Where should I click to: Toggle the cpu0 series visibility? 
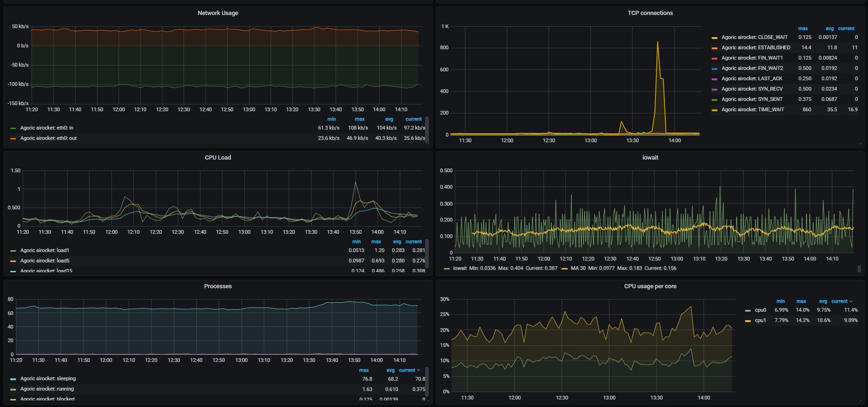click(760, 310)
